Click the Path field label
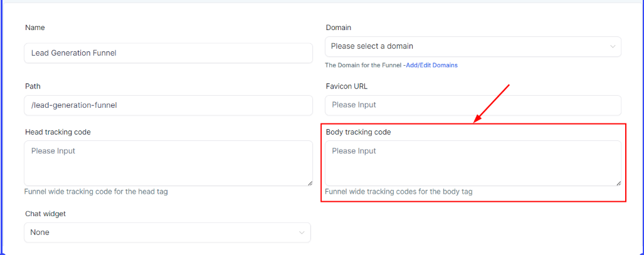Image resolution: width=644 pixels, height=255 pixels. pyautogui.click(x=33, y=86)
